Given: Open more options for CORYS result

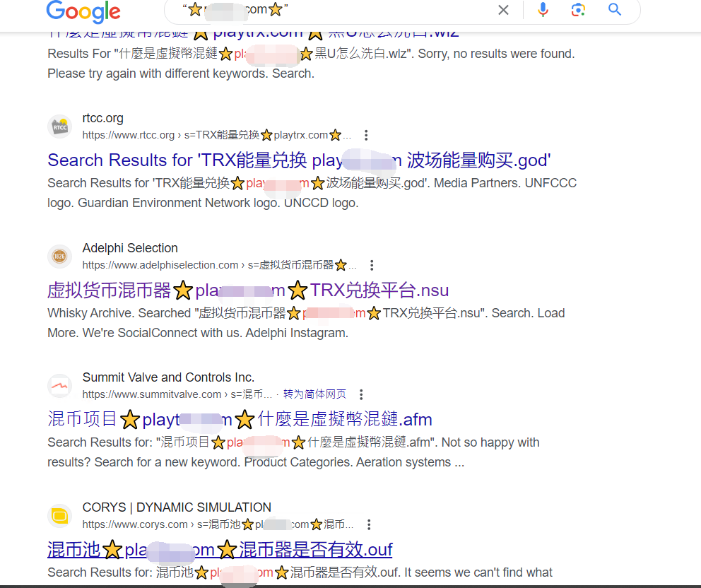Looking at the screenshot, I should click(x=369, y=524).
